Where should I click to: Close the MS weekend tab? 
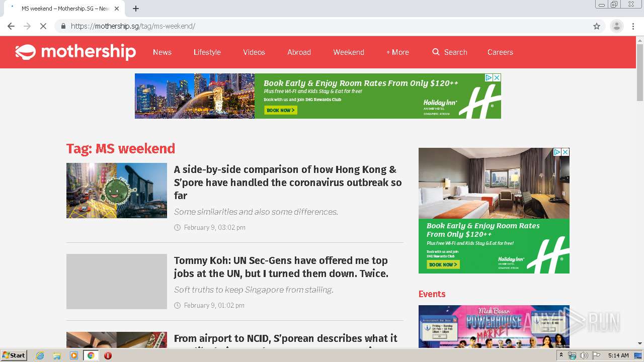click(x=117, y=9)
